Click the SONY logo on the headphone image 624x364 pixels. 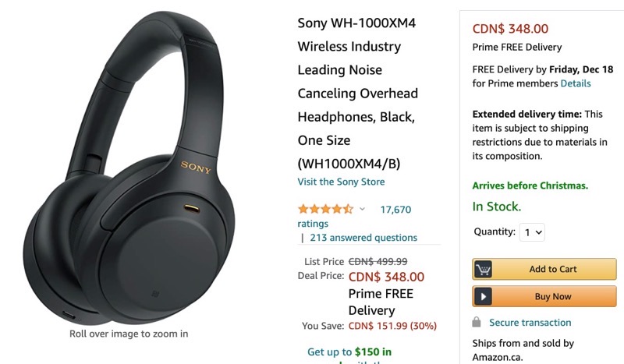point(196,165)
